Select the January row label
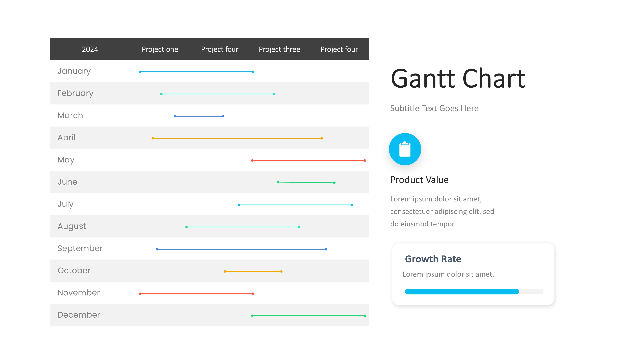 click(74, 71)
